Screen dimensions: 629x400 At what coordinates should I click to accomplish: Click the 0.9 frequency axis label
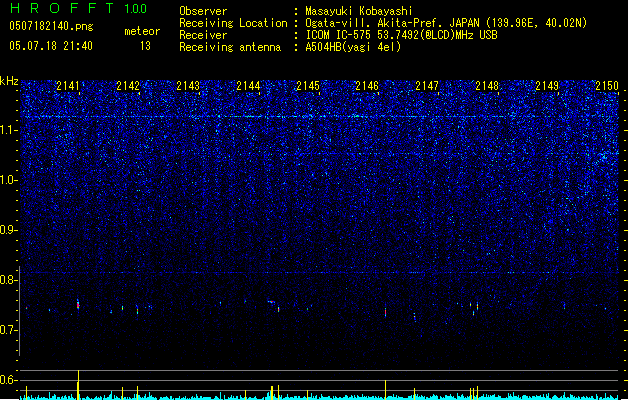[x=9, y=230]
